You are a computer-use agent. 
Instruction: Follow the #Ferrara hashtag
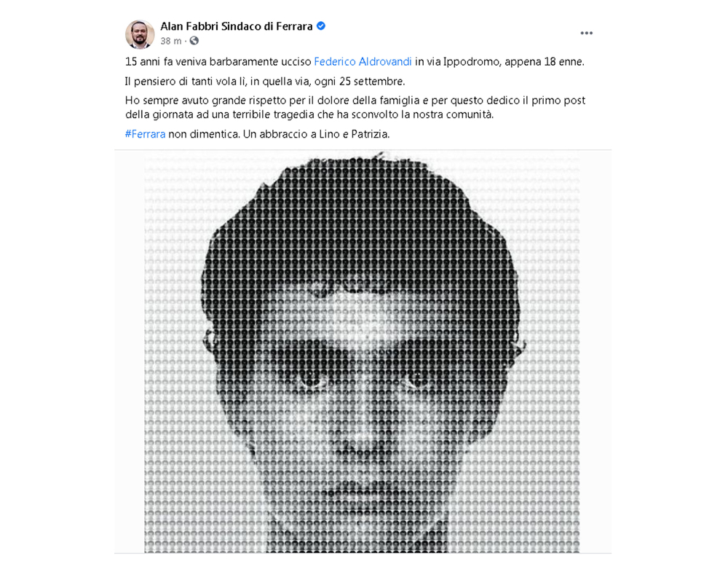point(146,134)
